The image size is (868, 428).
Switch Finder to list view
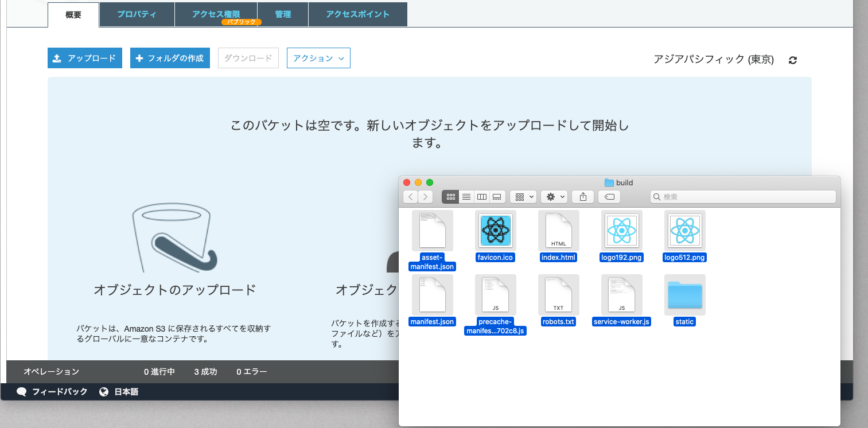466,197
